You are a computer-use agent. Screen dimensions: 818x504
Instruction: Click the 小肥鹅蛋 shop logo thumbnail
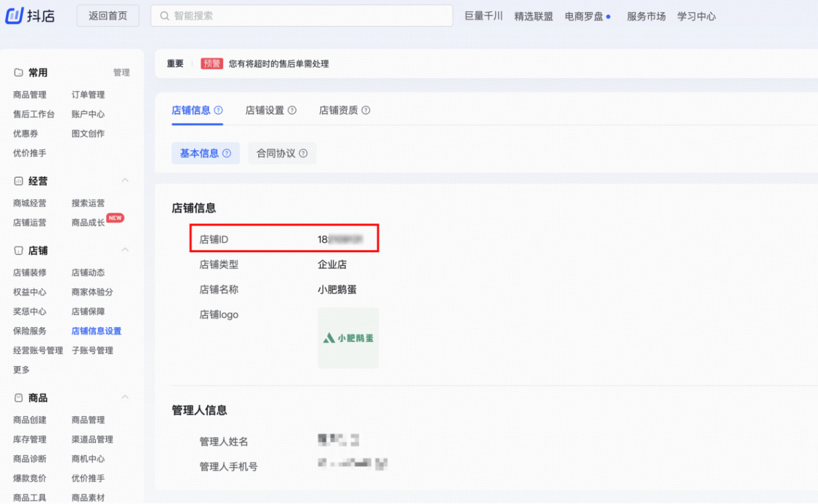point(348,338)
